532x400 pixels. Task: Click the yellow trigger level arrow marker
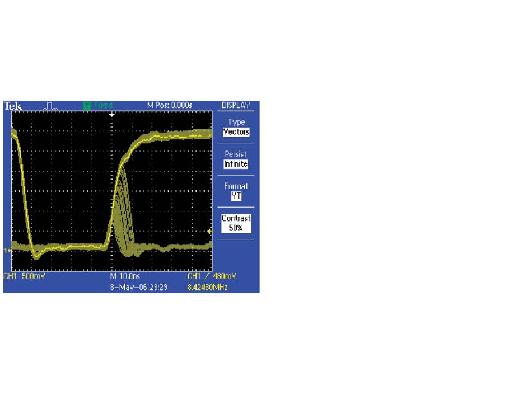209,231
